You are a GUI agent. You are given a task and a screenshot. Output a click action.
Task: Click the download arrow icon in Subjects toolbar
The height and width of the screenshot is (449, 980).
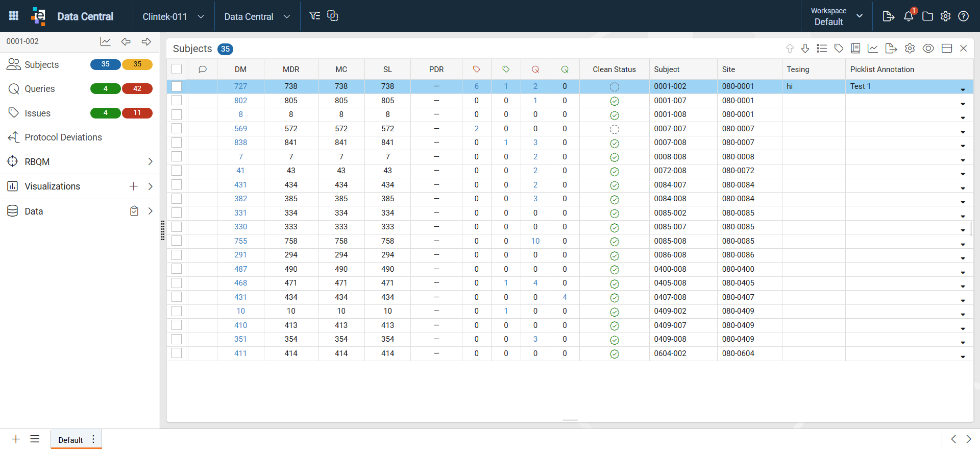point(805,48)
